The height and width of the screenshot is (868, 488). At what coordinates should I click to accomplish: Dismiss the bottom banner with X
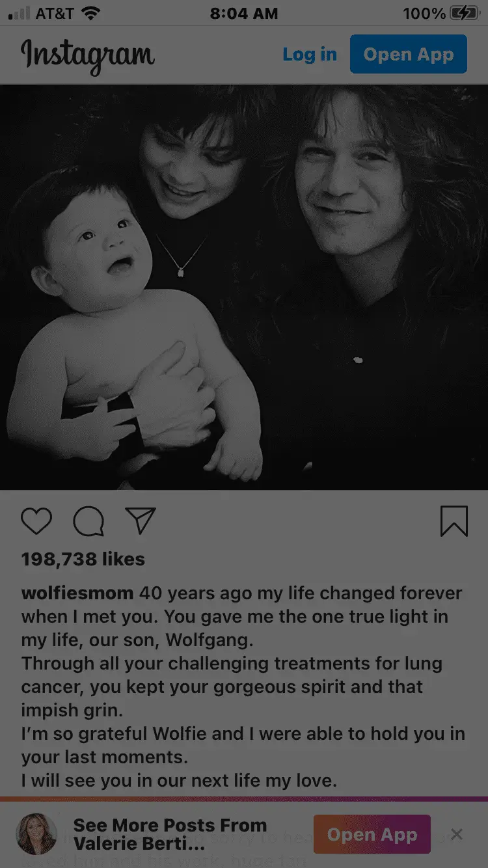click(x=457, y=834)
